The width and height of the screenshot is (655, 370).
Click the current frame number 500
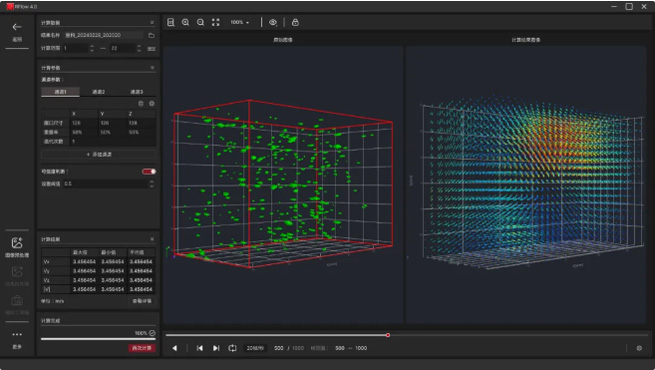tap(279, 348)
